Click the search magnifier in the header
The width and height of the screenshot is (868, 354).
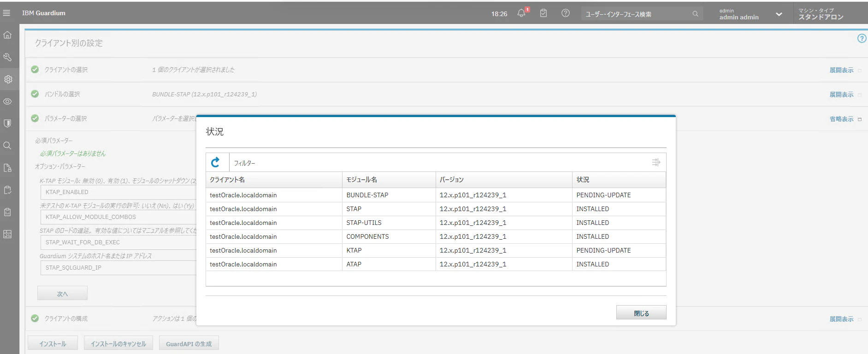(x=695, y=14)
